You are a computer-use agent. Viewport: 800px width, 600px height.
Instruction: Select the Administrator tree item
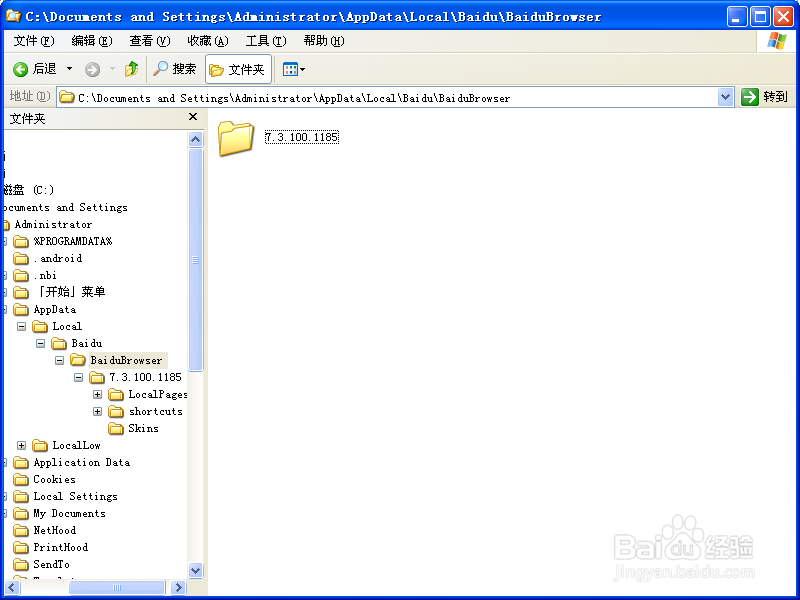click(53, 224)
